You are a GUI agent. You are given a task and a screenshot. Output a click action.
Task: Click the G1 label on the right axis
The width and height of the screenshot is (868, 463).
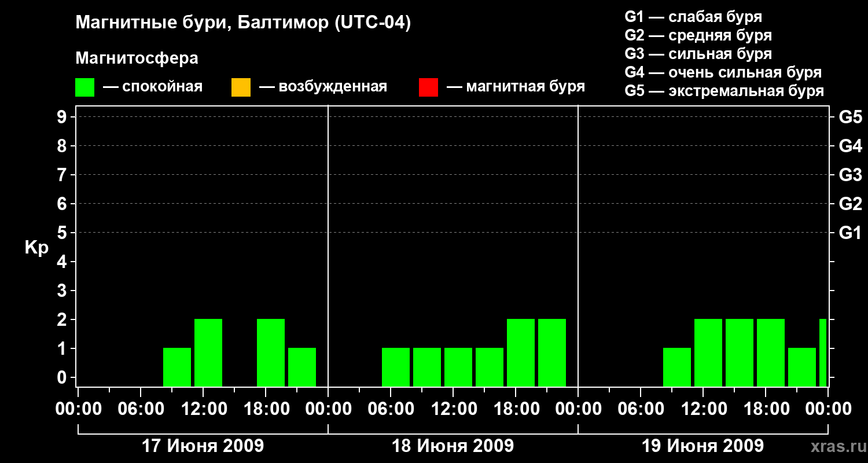click(850, 233)
